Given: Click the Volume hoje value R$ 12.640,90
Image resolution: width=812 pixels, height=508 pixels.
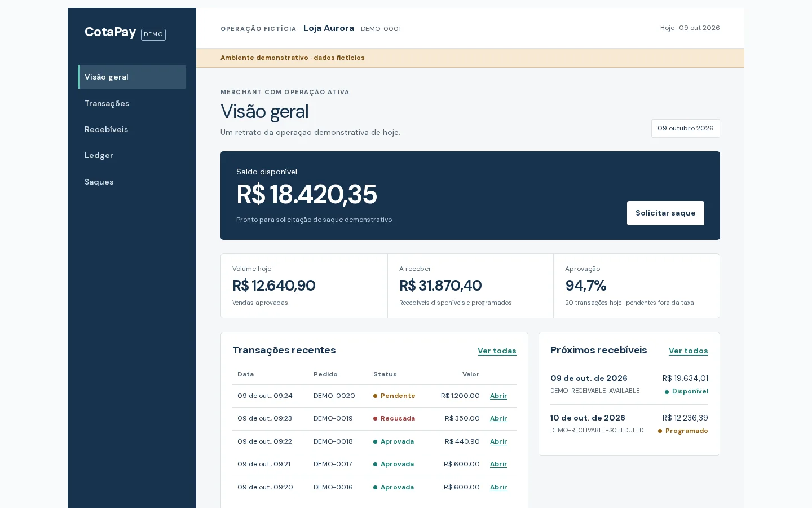Looking at the screenshot, I should coord(274,286).
